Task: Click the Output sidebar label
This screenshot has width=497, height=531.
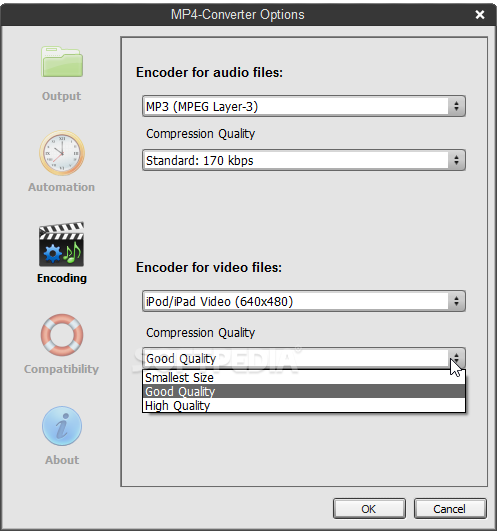Action: coord(61,96)
